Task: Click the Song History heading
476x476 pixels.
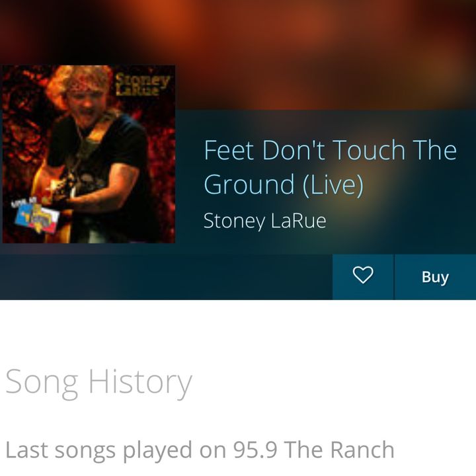Action: (99, 383)
